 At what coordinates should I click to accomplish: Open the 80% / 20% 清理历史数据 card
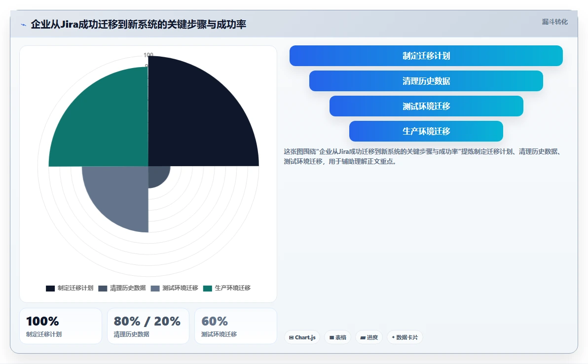click(148, 326)
